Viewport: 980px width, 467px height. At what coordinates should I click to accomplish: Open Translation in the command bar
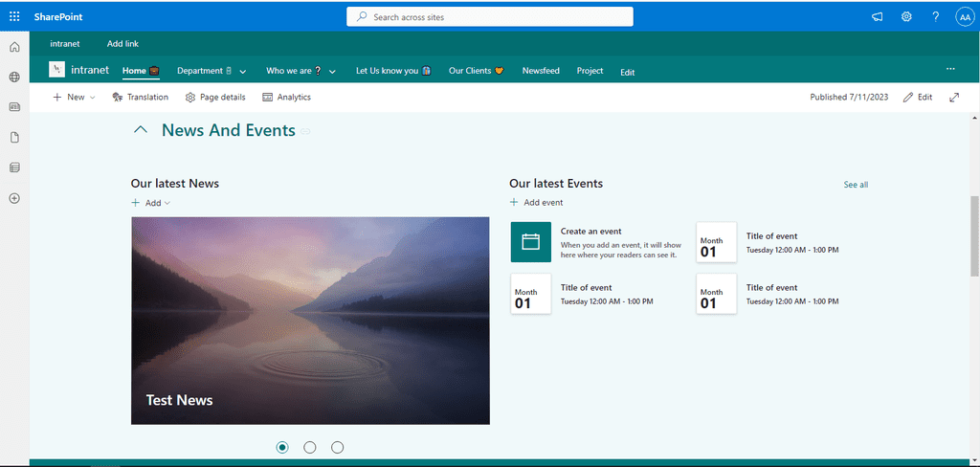(140, 97)
